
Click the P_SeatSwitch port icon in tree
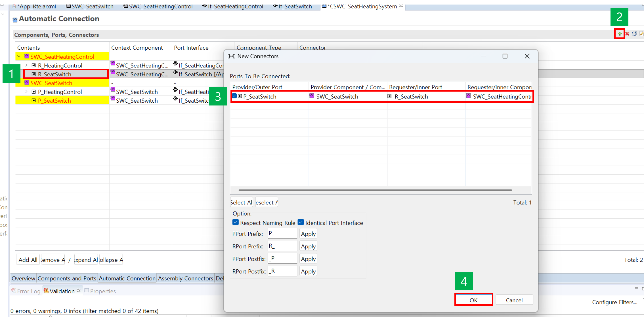tap(34, 101)
